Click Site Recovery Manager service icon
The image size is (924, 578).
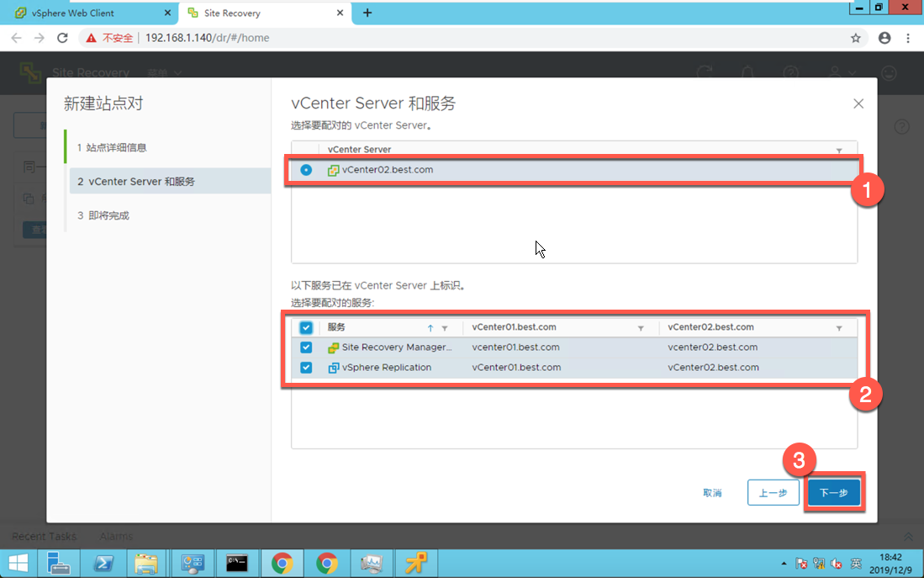pos(333,347)
